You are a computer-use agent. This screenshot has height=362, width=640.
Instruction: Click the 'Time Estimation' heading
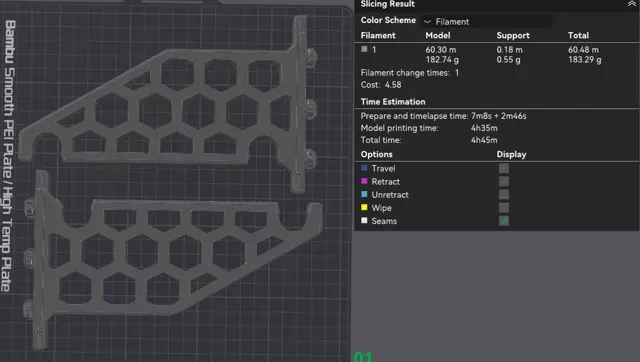pos(393,102)
